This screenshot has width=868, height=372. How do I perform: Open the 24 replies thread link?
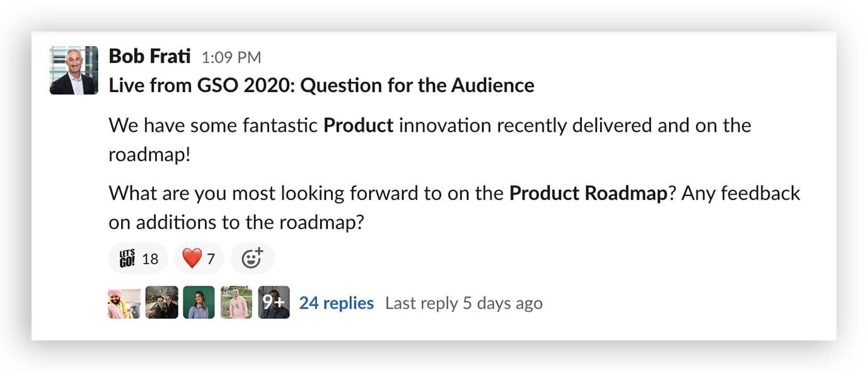point(337,303)
